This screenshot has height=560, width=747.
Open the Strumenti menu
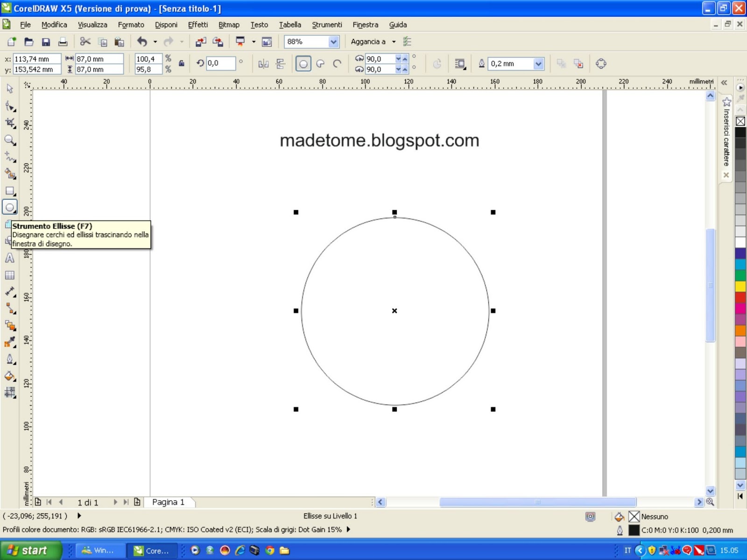[327, 25]
